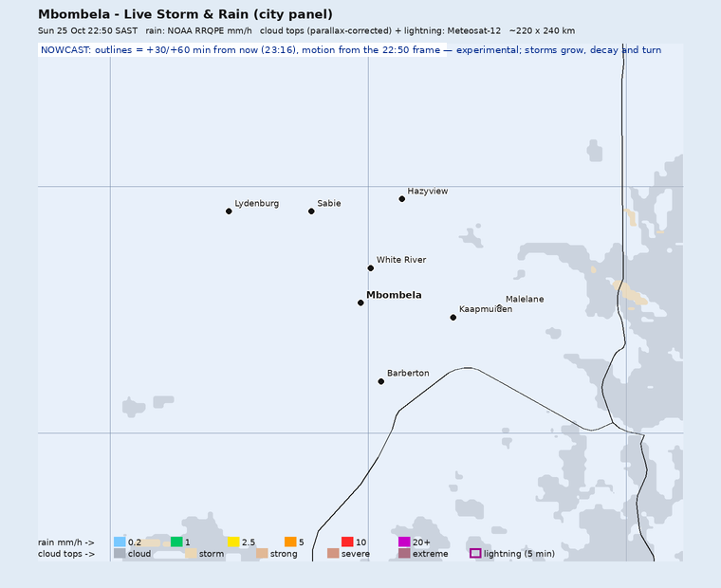Click the NOWCAST banner text
Viewport: 721px width, 588px height.
pos(351,50)
